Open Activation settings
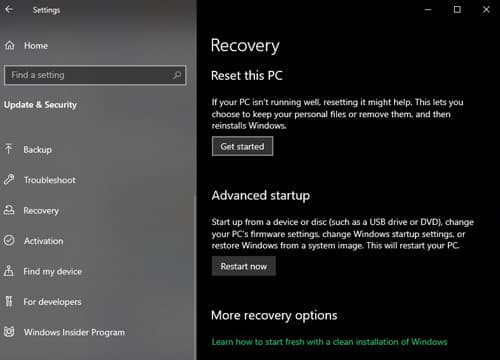 tap(43, 241)
